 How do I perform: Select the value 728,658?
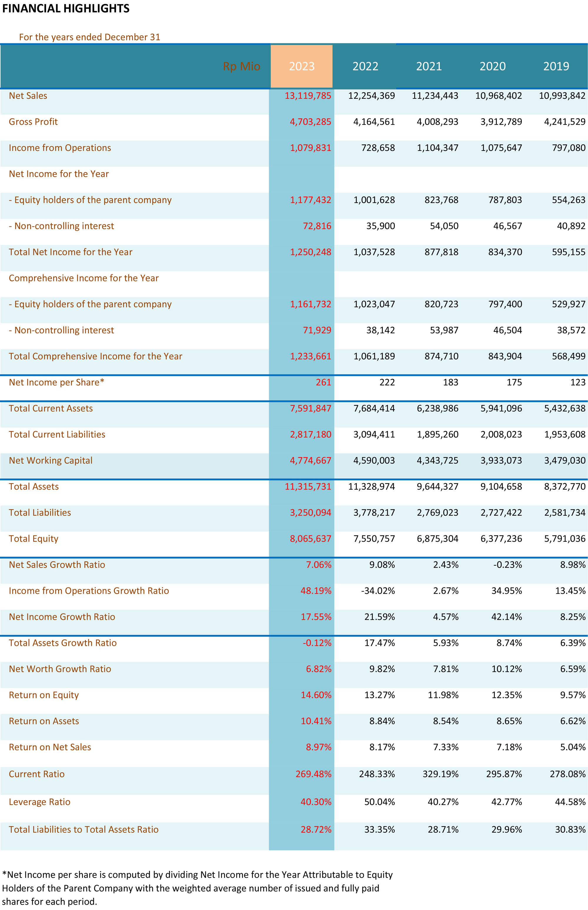click(378, 148)
